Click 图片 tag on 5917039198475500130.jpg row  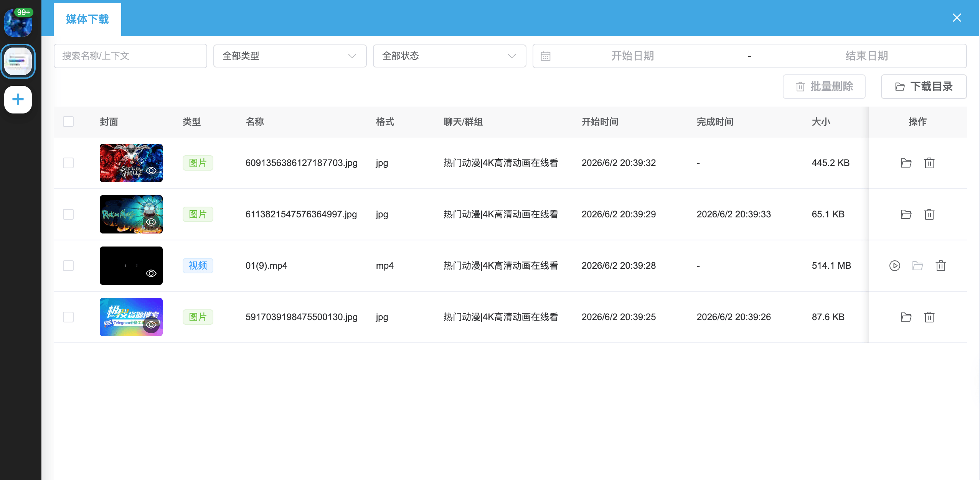click(x=198, y=317)
